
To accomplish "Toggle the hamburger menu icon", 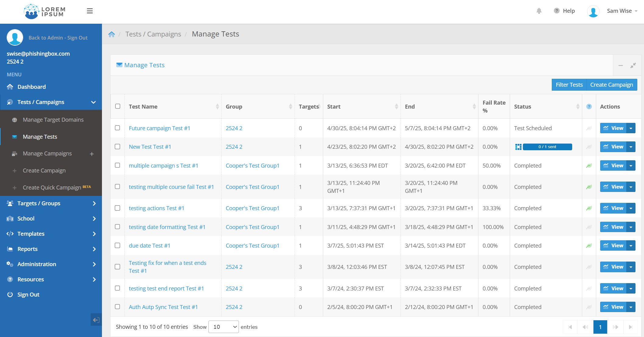I will pyautogui.click(x=90, y=11).
